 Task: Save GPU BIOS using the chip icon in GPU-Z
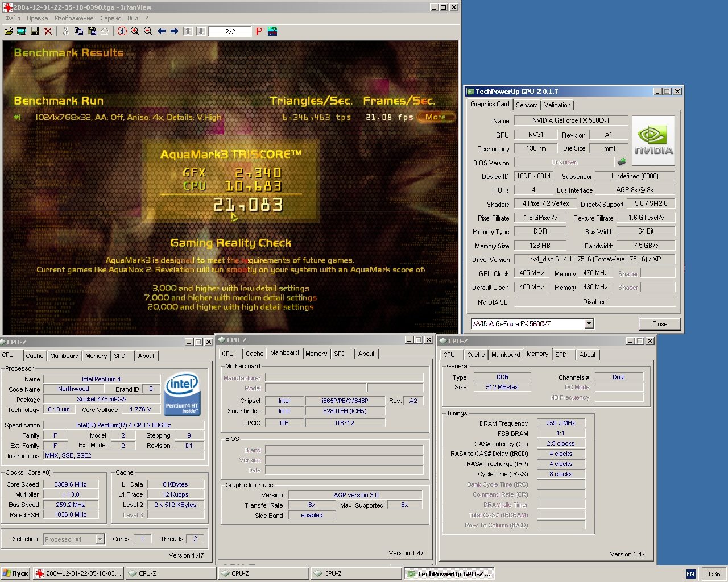(622, 163)
